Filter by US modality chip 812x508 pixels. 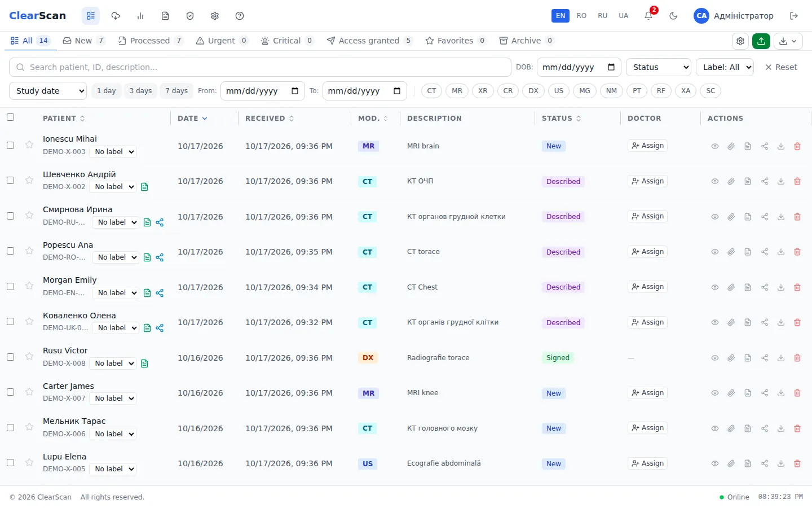(x=559, y=91)
